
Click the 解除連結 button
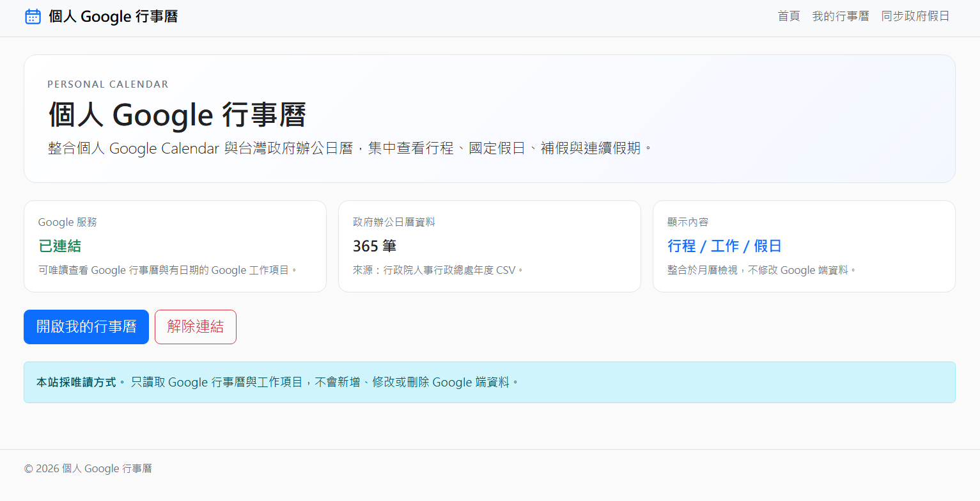[196, 327]
